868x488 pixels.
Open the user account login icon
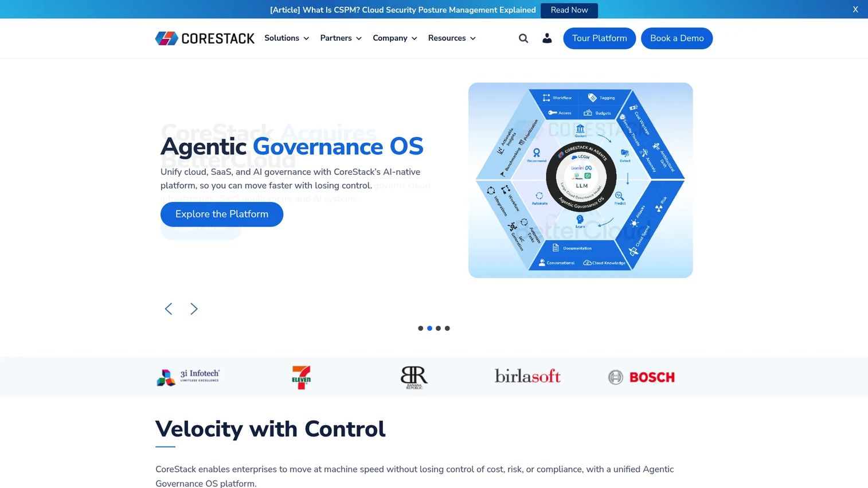(x=547, y=38)
